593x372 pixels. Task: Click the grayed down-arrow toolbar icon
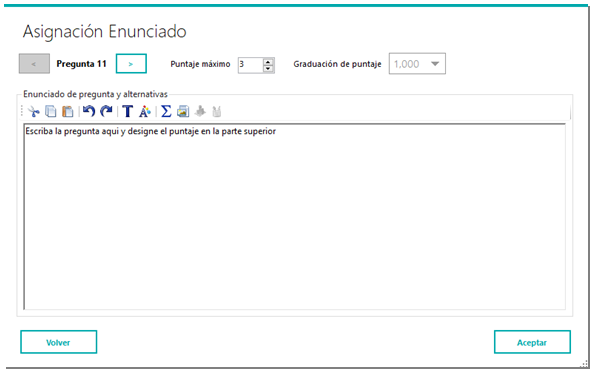coord(200,112)
